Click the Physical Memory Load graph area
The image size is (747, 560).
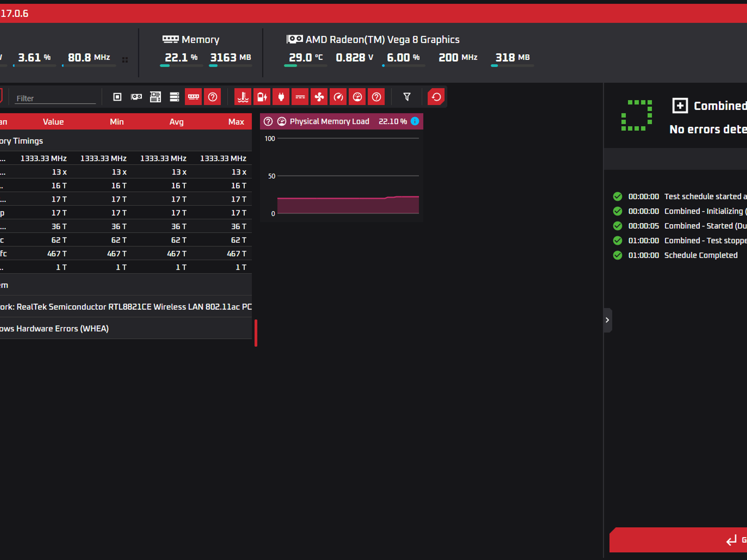[x=348, y=176]
